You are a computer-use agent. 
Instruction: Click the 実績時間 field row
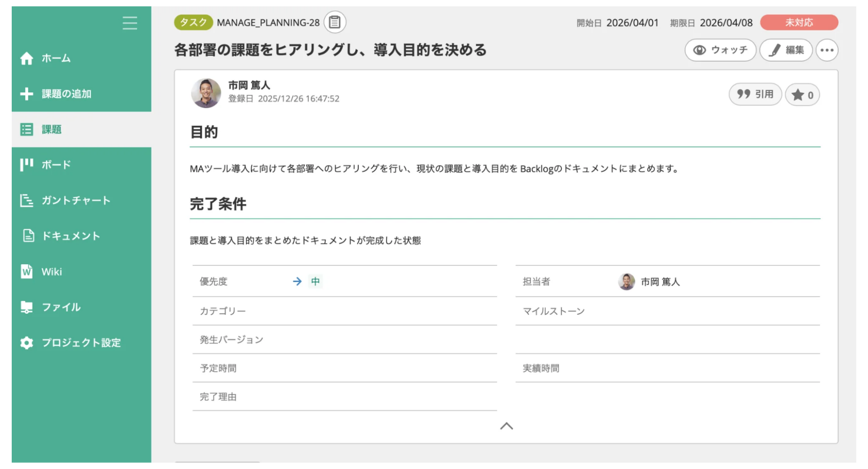[668, 368]
